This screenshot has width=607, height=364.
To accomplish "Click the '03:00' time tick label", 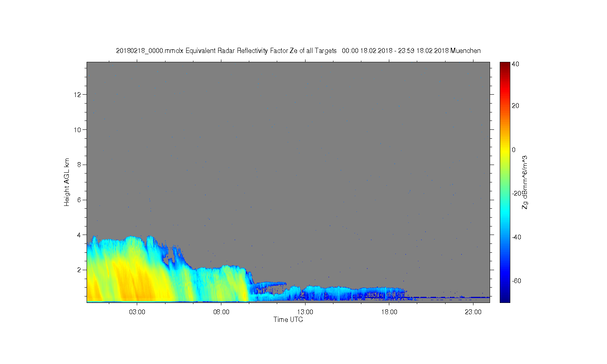I will tap(137, 312).
